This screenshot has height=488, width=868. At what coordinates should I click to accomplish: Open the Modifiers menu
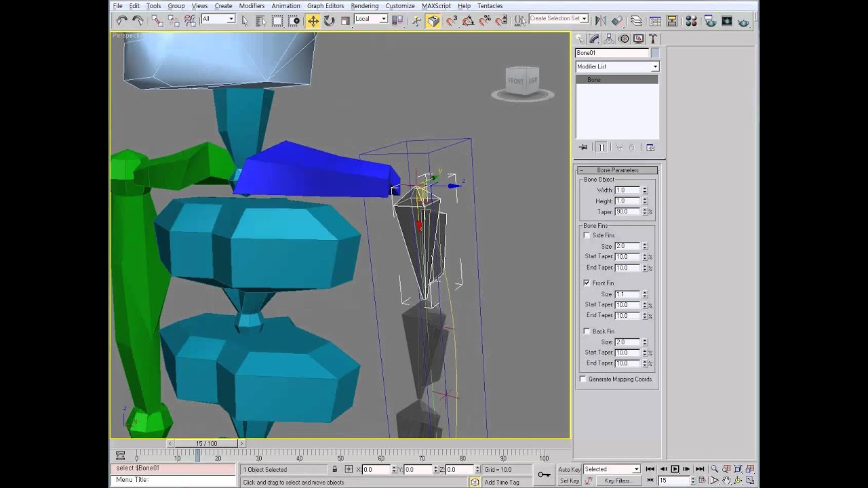(x=252, y=5)
